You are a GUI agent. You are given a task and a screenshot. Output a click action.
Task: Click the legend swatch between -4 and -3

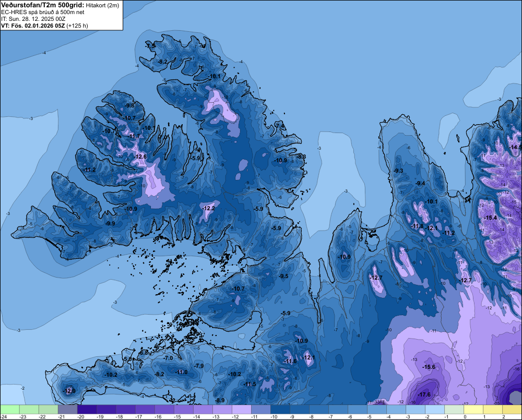[x=396, y=409]
